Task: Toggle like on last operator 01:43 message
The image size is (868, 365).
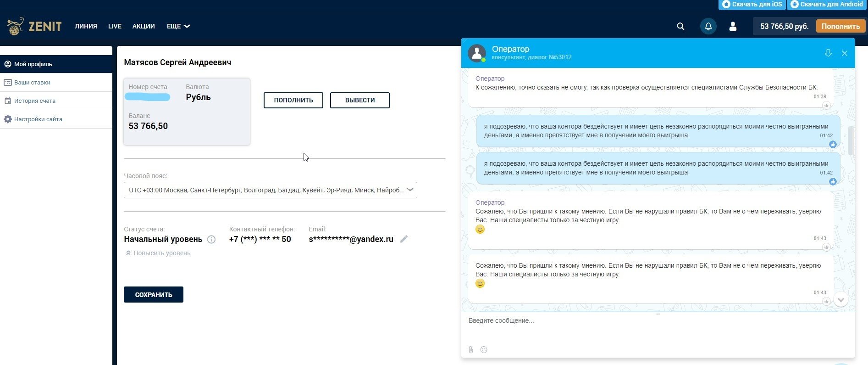Action: coord(826,301)
